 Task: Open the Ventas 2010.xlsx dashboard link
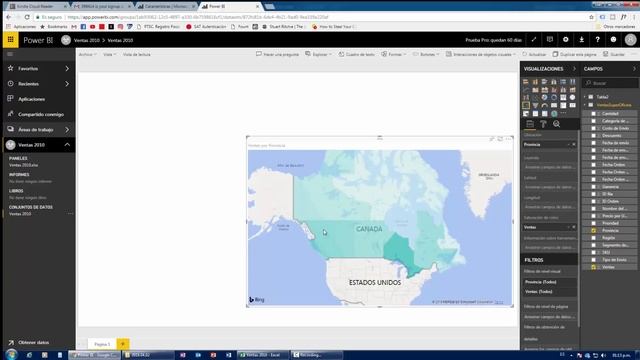[23, 165]
